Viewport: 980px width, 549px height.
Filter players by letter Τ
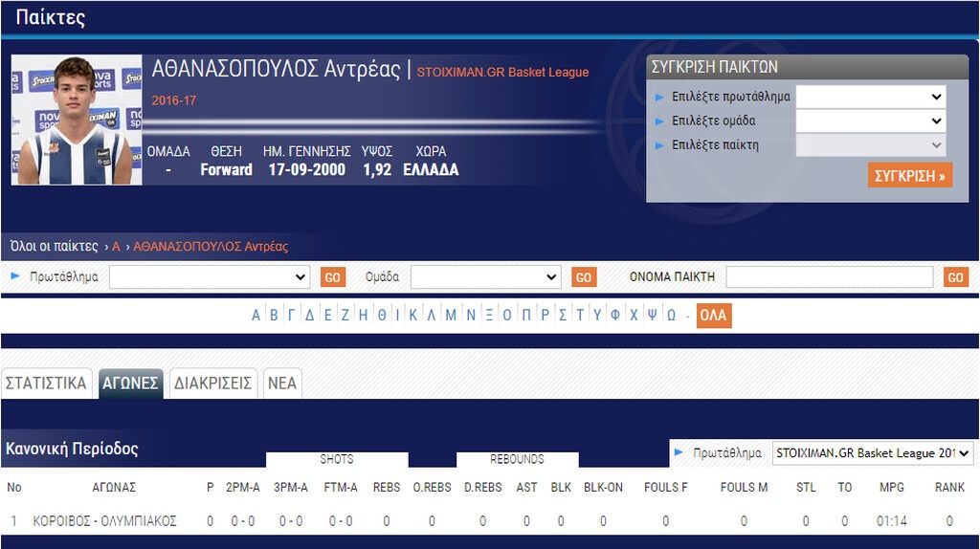point(580,316)
